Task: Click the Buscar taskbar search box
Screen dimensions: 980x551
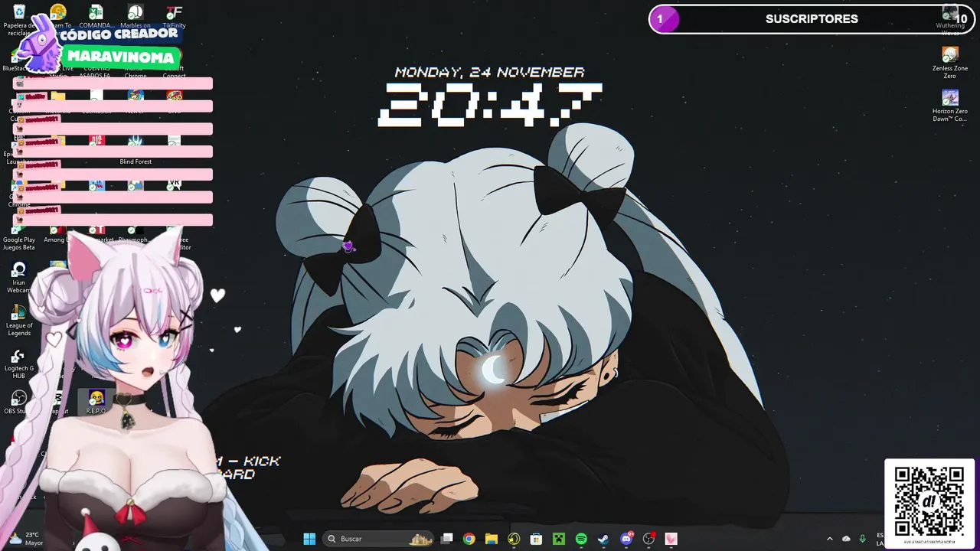Action: 378,539
